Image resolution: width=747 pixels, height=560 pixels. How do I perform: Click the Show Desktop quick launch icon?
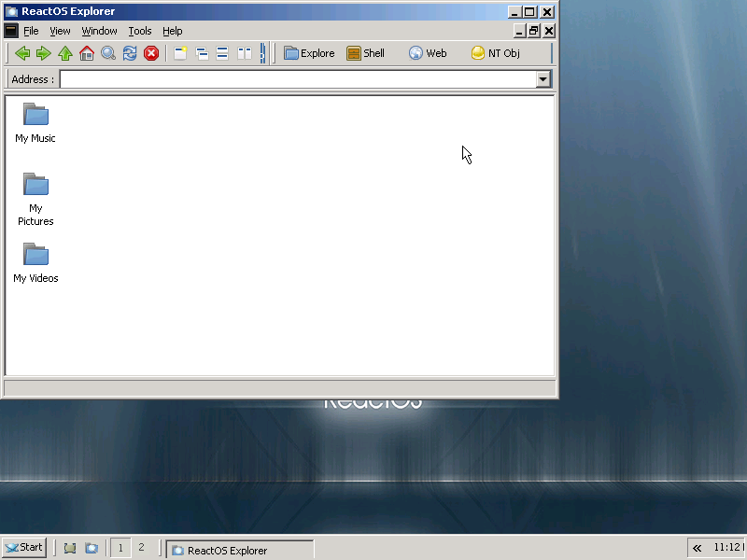point(70,548)
